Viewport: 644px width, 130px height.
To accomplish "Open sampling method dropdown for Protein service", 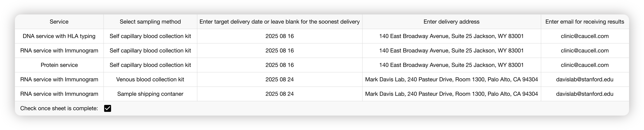I will 150,65.
